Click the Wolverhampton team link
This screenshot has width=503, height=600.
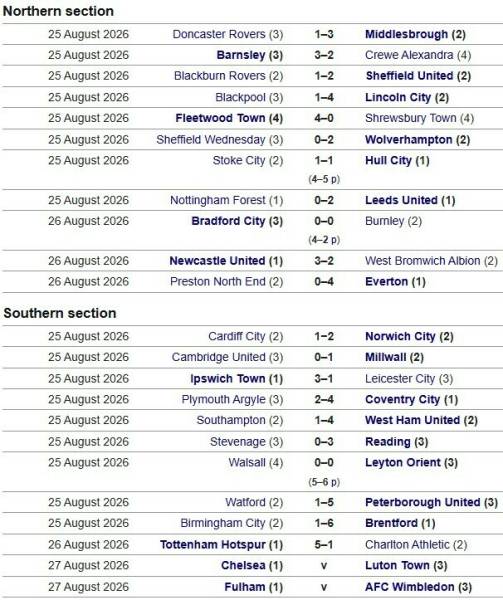point(409,140)
